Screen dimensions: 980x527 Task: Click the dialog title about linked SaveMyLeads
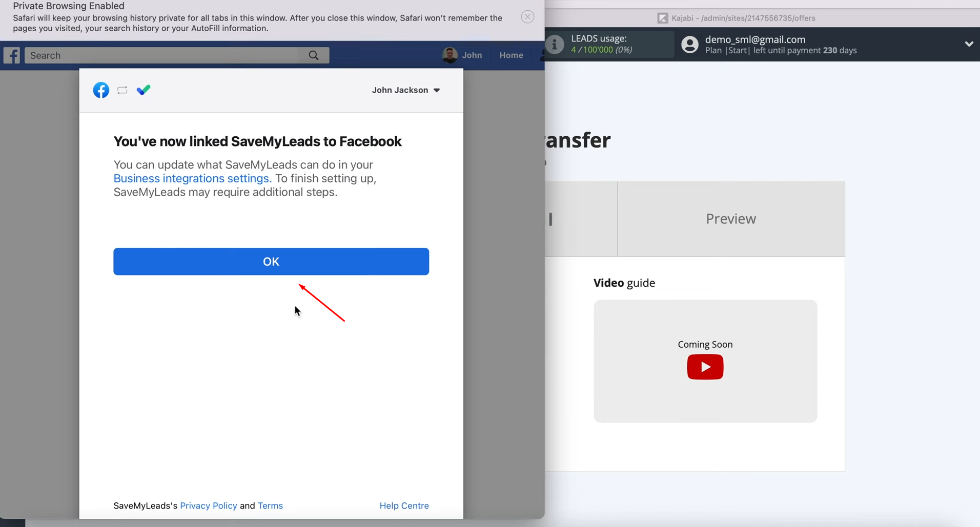coord(257,141)
